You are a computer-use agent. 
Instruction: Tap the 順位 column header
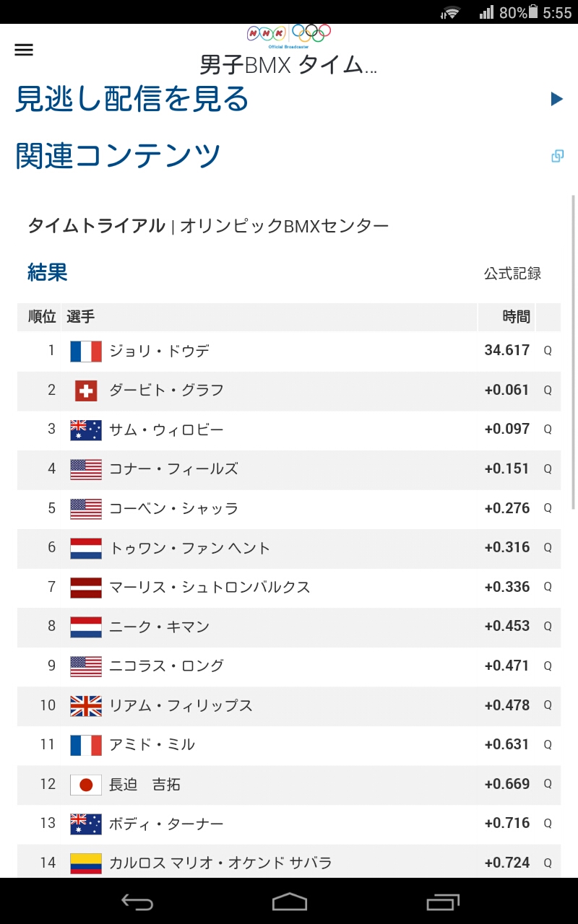(x=41, y=317)
